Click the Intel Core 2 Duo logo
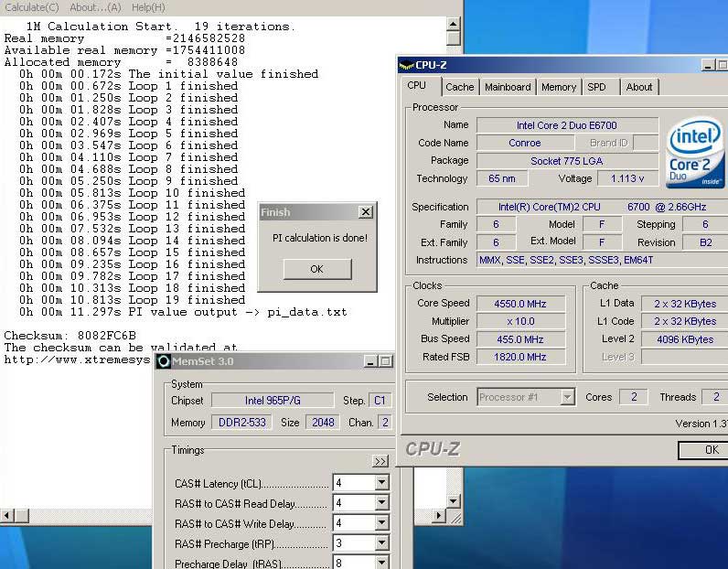The width and height of the screenshot is (728, 569). tap(694, 152)
